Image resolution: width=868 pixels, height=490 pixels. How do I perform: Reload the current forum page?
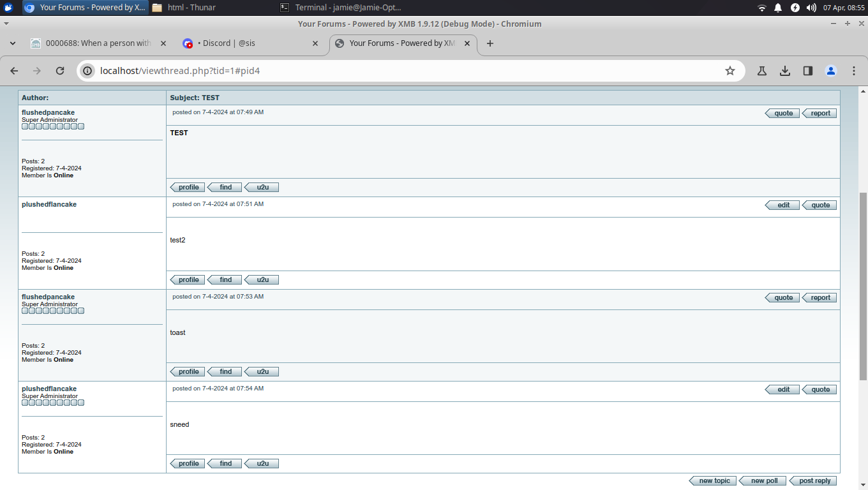60,71
